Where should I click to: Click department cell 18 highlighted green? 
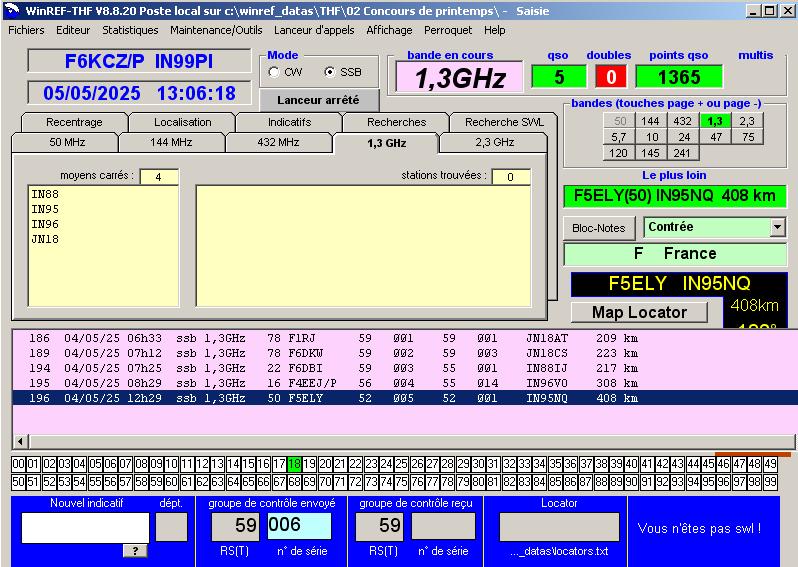[x=294, y=464]
